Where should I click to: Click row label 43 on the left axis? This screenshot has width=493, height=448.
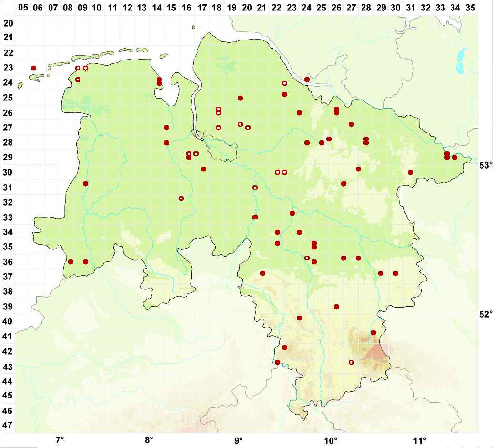tap(9, 367)
